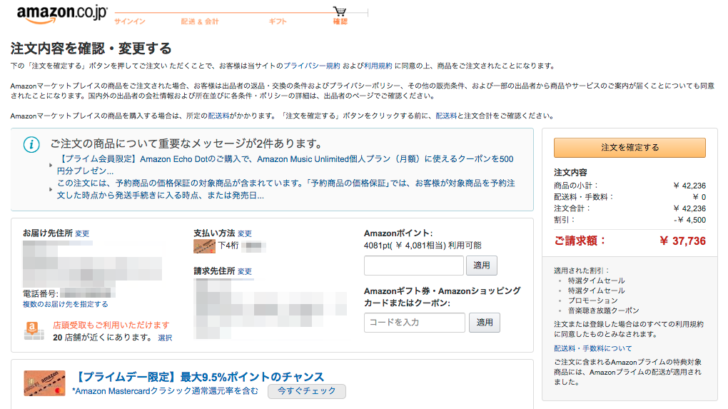Click the ご請求額 ¥37,736 total
Viewport: 728px width, 409px height.
[630, 240]
